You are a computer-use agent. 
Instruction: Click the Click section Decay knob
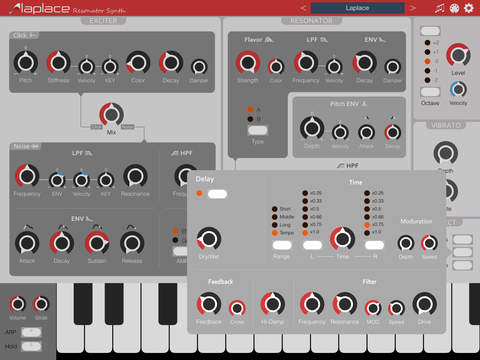click(171, 63)
